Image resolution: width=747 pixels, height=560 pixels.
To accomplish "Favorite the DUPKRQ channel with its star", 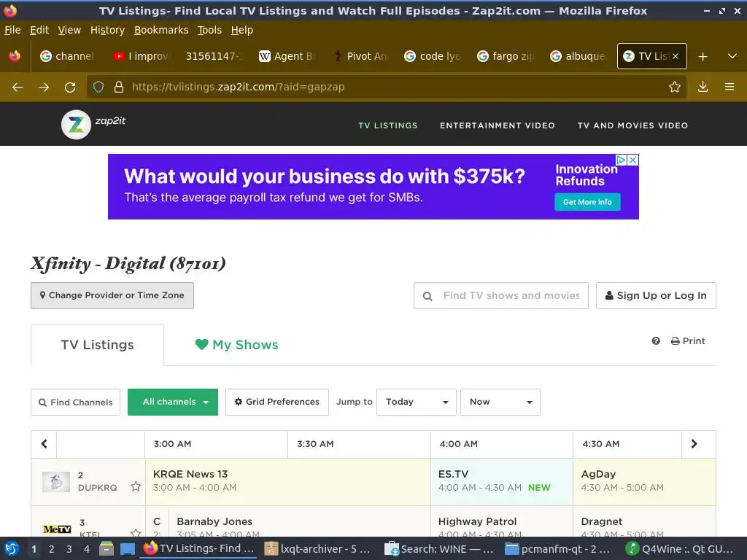I will point(136,486).
